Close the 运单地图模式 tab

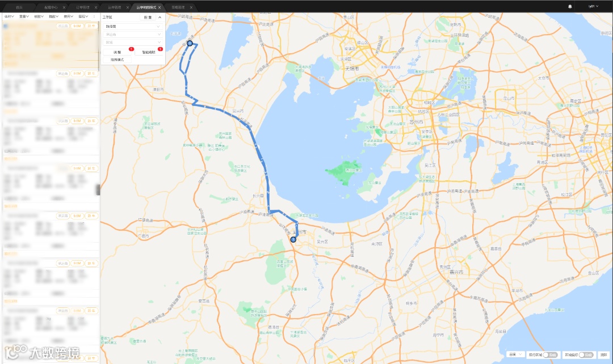tap(159, 7)
